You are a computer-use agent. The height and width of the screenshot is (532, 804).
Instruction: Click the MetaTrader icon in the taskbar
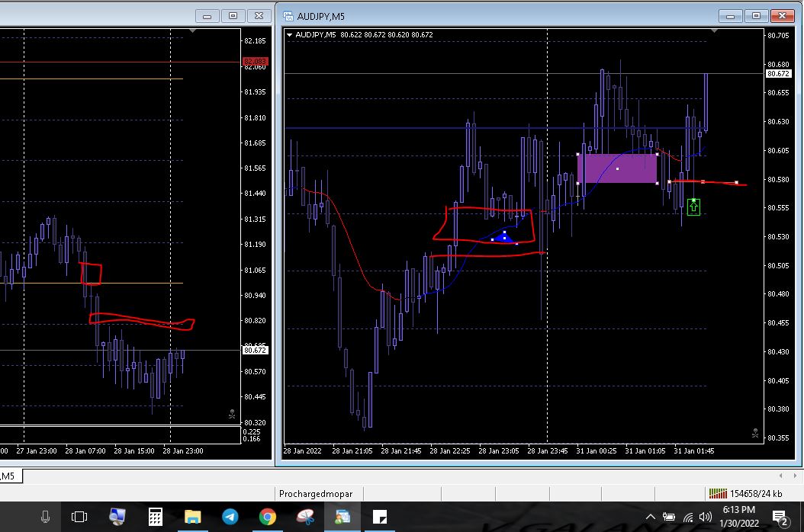tap(341, 517)
